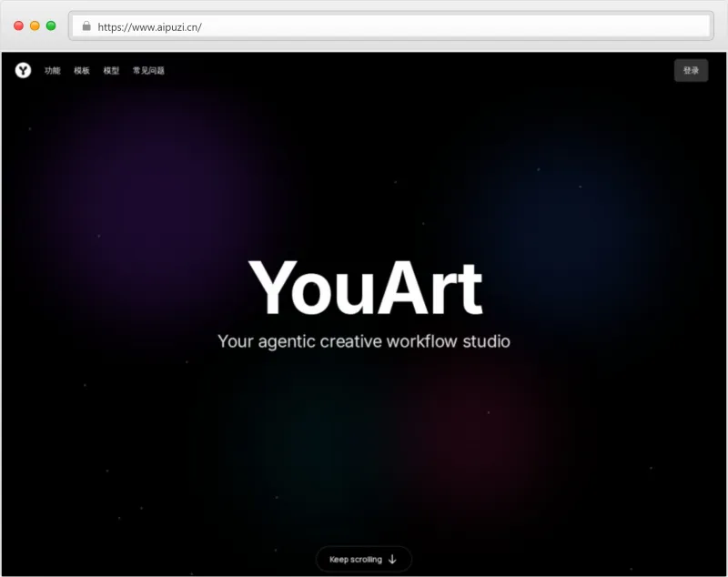Click the green zoom traffic light

[x=50, y=25]
